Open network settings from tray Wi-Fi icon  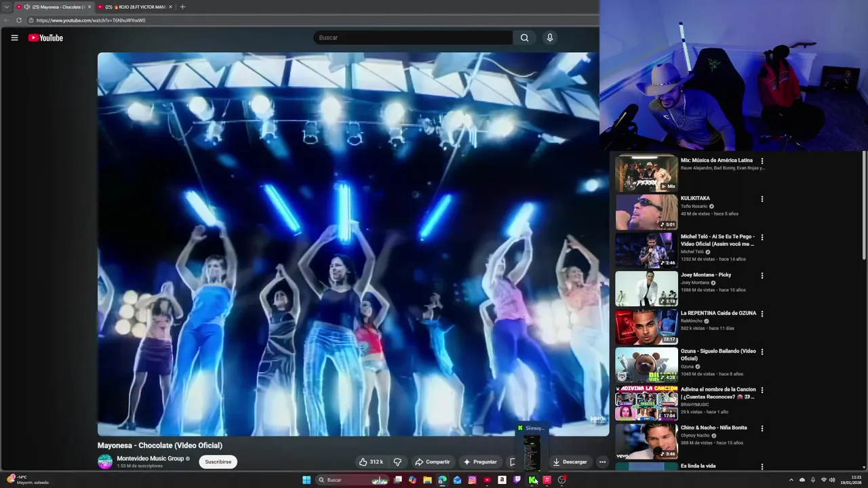824,480
